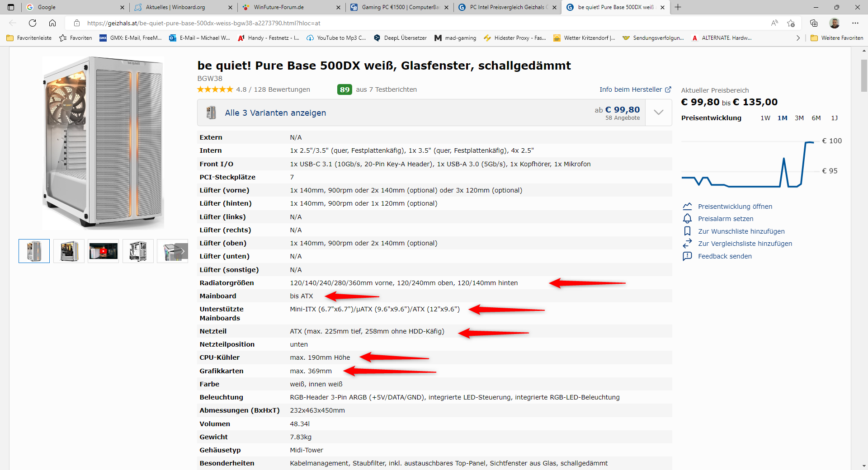Open ALTERNATE Hardware bookmark

point(722,38)
